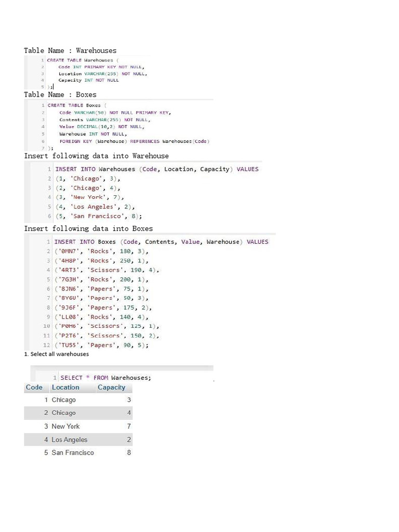The height and width of the screenshot is (532, 399).
Task: Click the "('9J6F', 'Papers', 175, 2)" line
Action: click(x=103, y=308)
